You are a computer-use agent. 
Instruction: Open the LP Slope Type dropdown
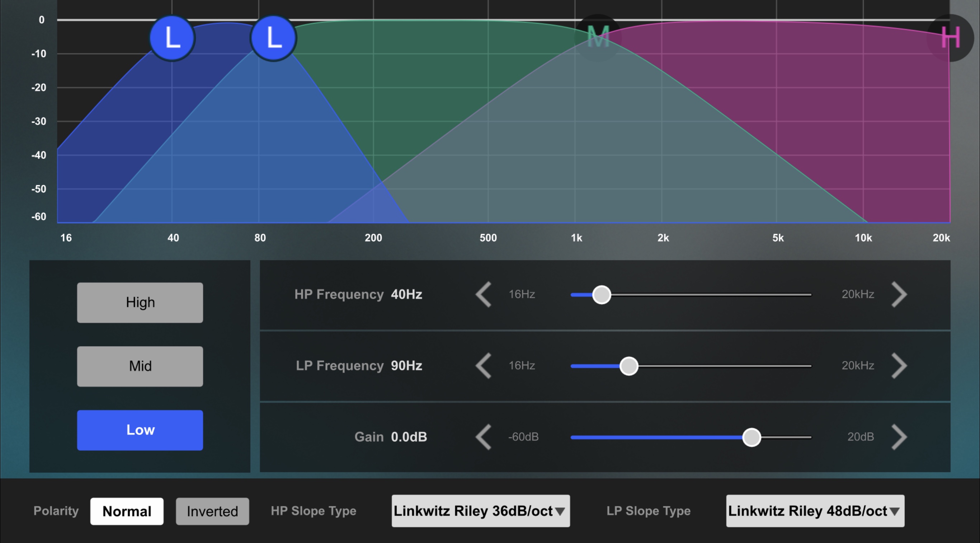tap(815, 511)
